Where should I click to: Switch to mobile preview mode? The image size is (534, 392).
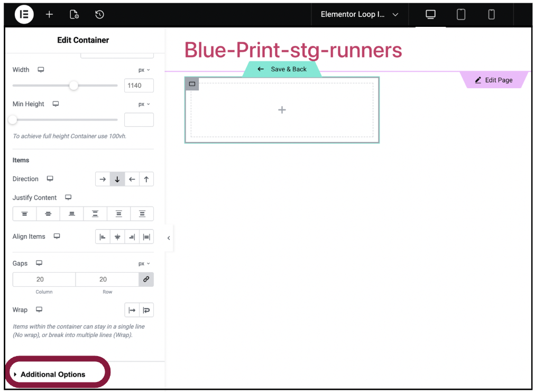click(491, 14)
